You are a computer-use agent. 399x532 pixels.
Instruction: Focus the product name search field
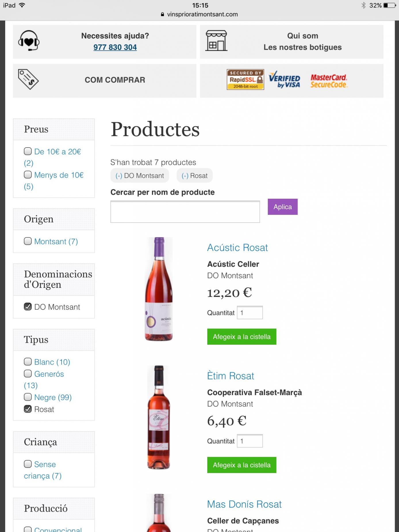(x=185, y=212)
